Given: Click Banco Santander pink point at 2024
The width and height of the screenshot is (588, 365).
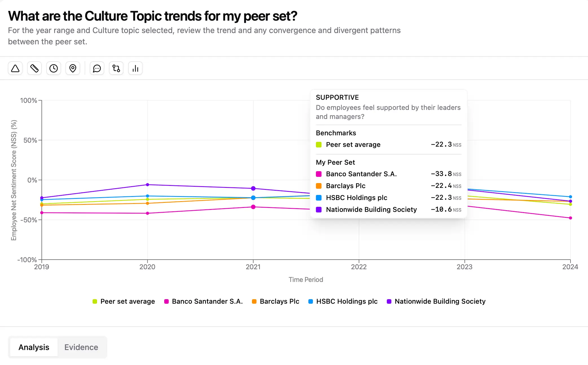Looking at the screenshot, I should click(571, 218).
